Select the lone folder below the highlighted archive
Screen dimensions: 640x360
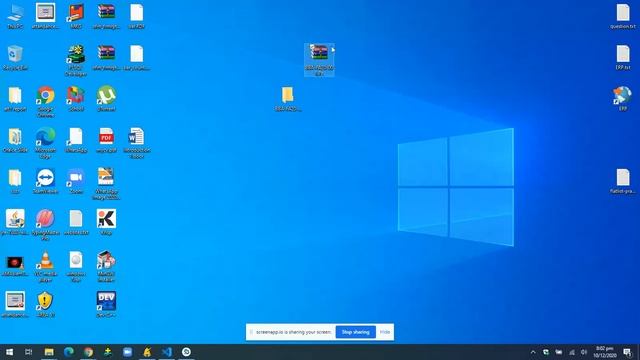click(288, 99)
